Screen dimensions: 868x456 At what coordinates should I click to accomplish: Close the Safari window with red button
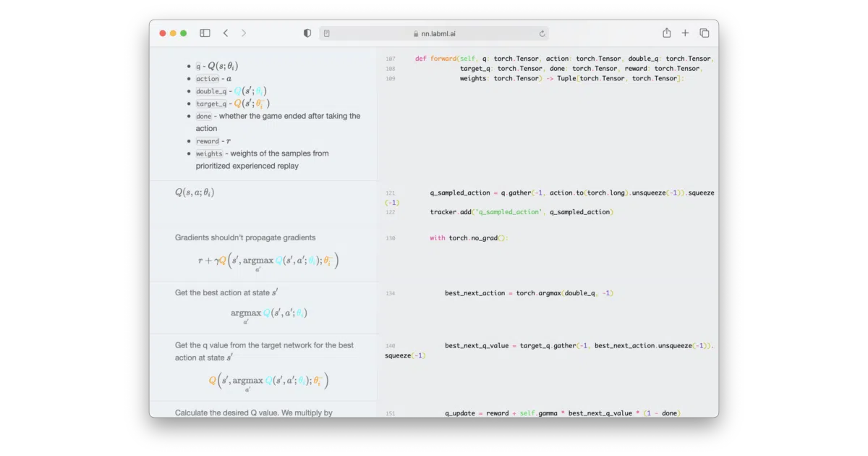tap(163, 33)
